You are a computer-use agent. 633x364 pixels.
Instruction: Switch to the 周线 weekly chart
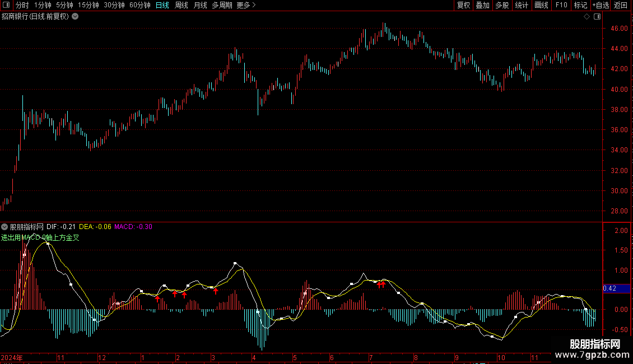click(181, 5)
